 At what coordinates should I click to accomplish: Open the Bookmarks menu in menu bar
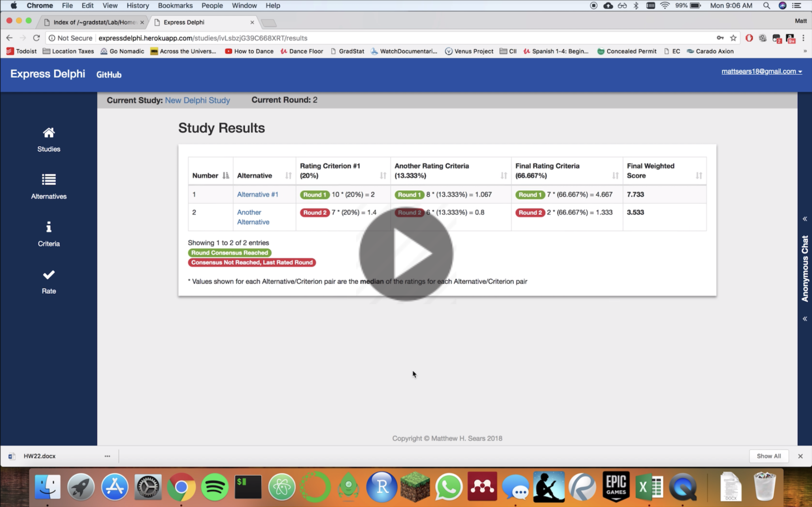coord(175,6)
